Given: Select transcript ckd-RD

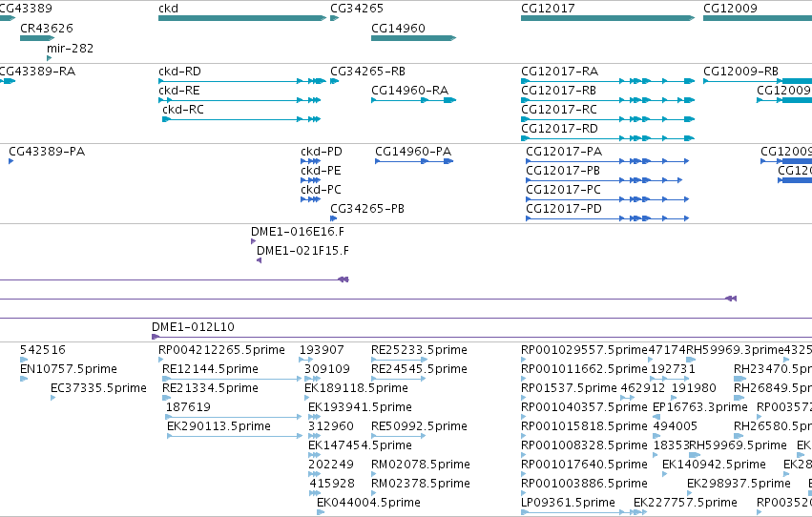Looking at the screenshot, I should coord(242,81).
